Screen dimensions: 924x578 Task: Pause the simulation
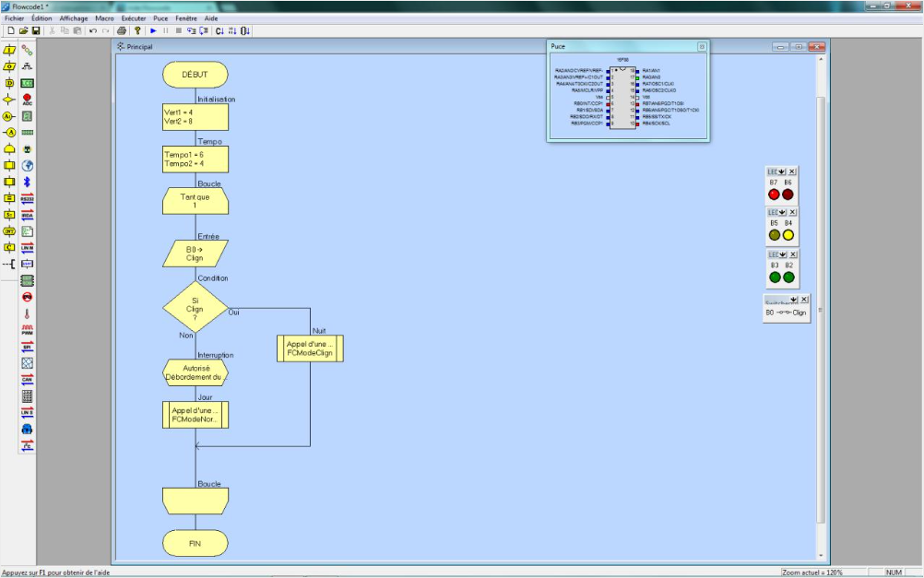pos(165,30)
